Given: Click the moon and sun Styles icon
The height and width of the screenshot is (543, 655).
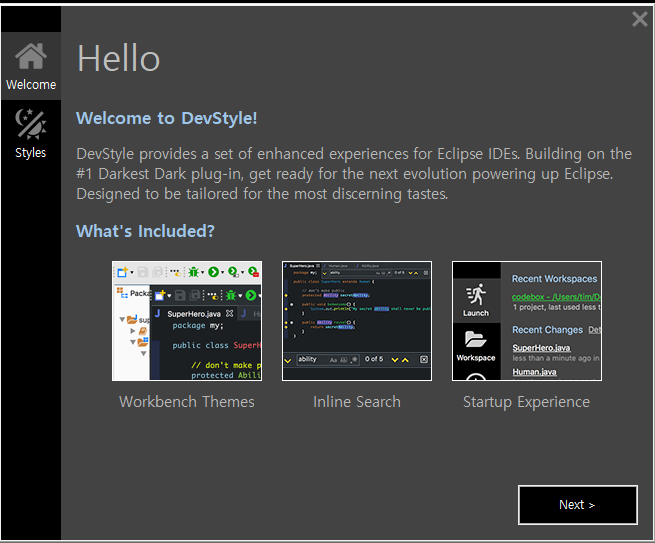Looking at the screenshot, I should 31,124.
